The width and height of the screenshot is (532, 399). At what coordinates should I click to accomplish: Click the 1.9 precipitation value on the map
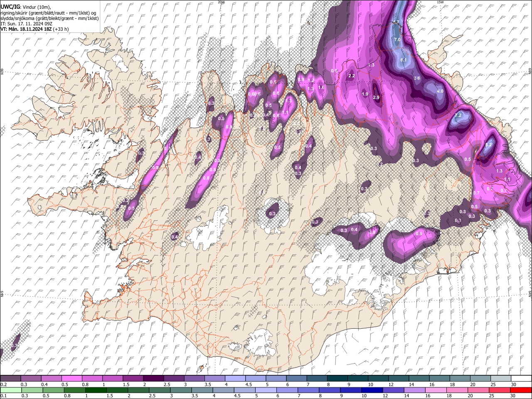pyautogui.click(x=365, y=94)
